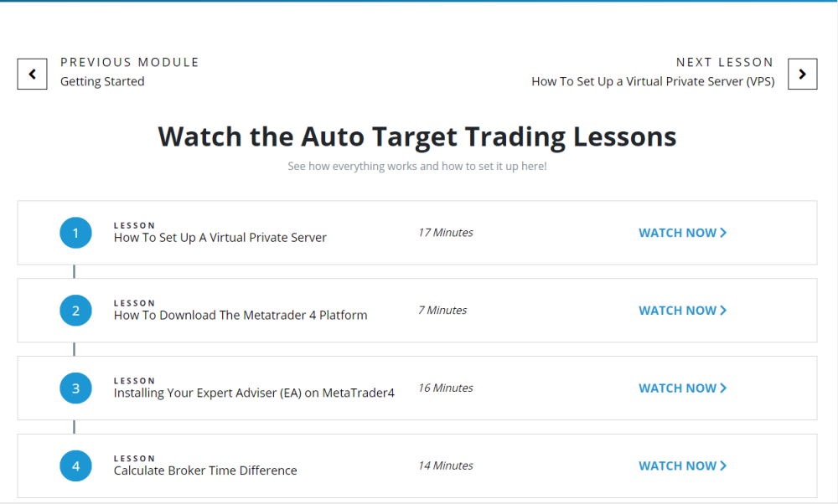Click Watch Now for Broker Time Difference lesson
The image size is (838, 504).
[682, 466]
